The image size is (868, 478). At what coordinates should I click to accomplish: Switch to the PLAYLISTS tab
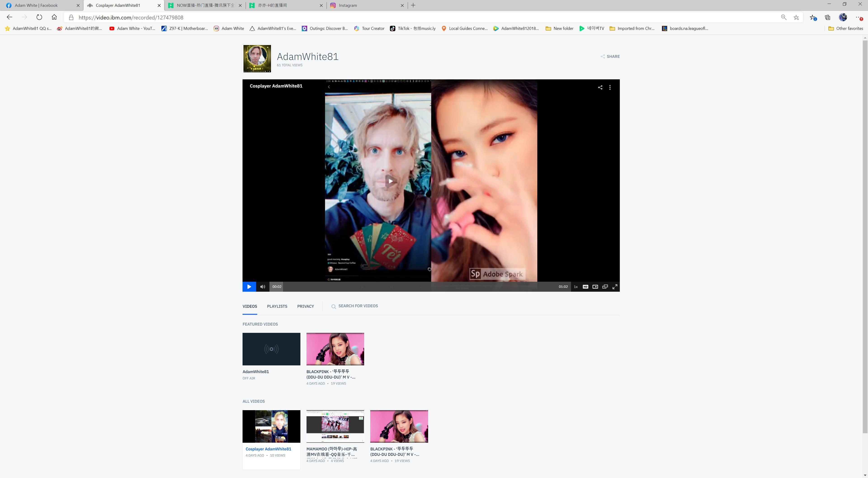(x=277, y=306)
